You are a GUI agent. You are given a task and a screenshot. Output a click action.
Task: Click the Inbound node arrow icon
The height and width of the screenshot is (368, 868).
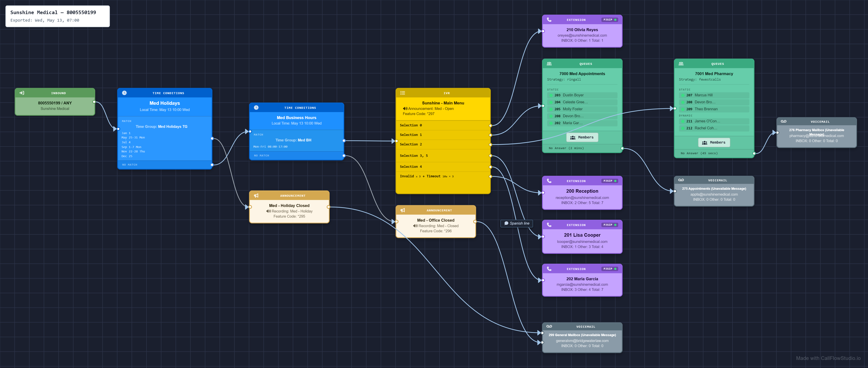point(22,93)
